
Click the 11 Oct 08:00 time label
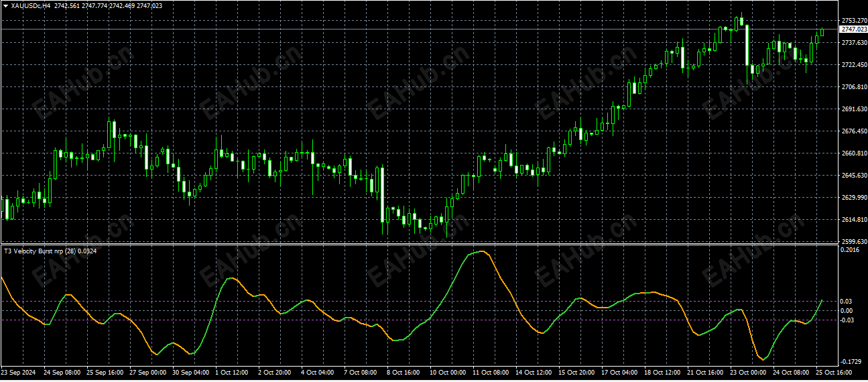point(491,372)
